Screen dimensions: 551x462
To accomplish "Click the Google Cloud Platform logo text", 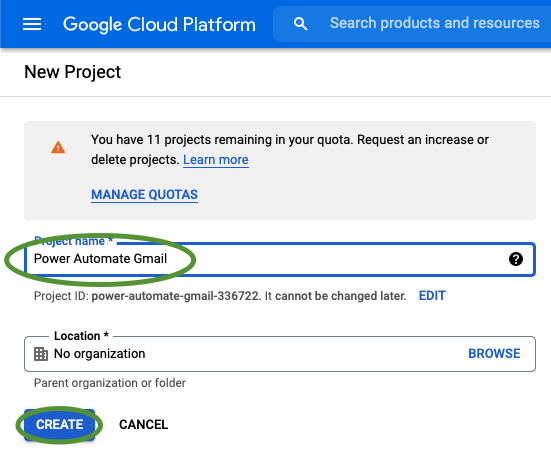I will 159,24.
